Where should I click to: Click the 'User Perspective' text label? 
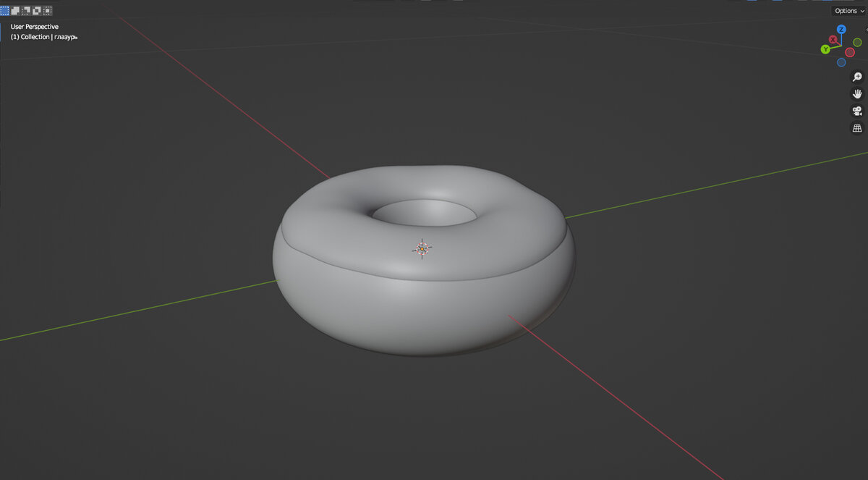click(35, 27)
